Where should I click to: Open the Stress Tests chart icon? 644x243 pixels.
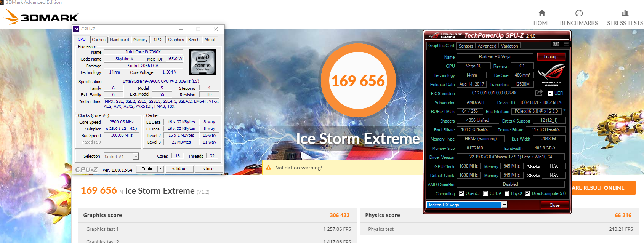coord(625,13)
